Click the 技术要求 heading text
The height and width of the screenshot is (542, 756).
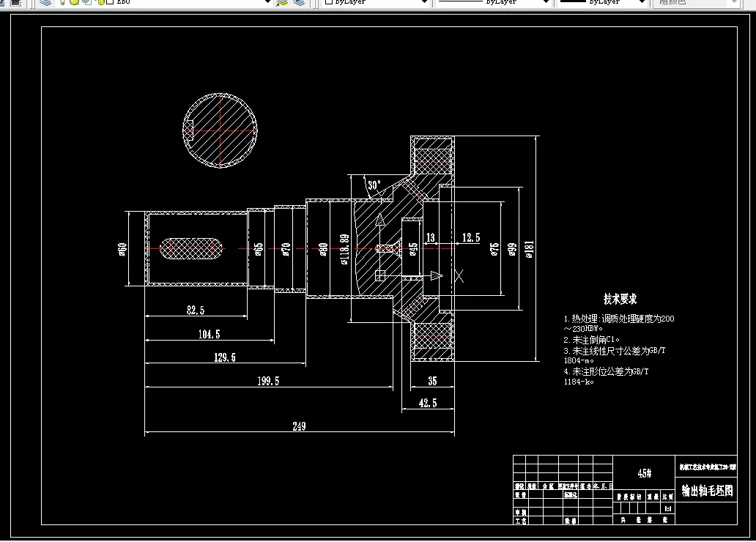click(620, 299)
